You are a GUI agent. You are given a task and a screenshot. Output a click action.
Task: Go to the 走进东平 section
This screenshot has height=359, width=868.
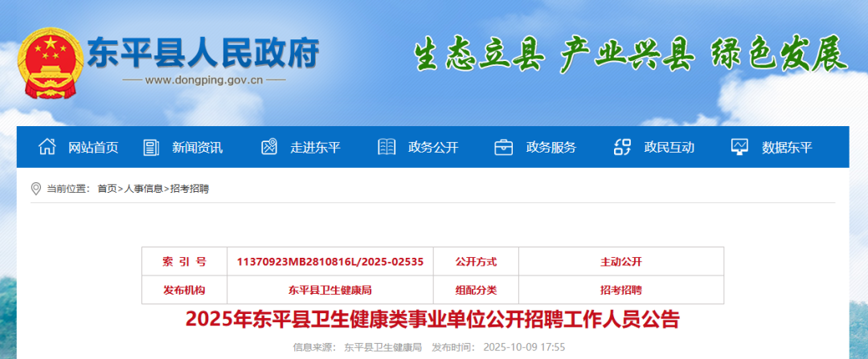point(315,148)
